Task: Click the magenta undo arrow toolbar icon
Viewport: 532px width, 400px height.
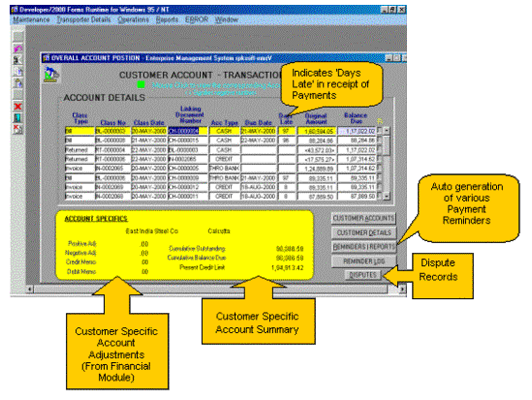Action: coord(18,48)
